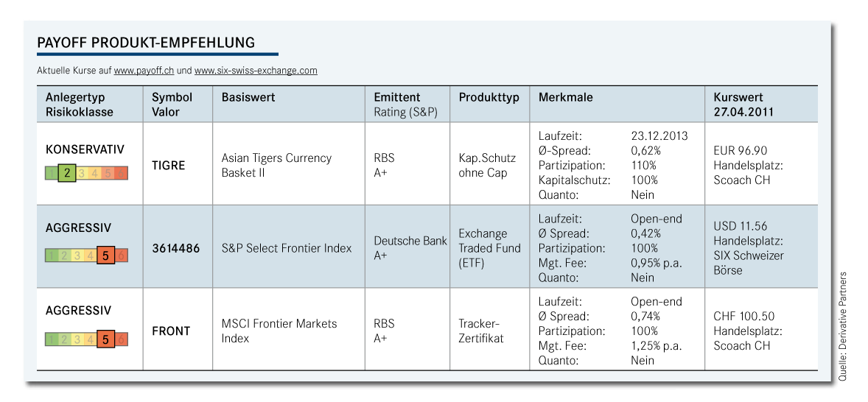Select the TIGRE symbol
Viewport: 868px width, 402px height.
169,166
